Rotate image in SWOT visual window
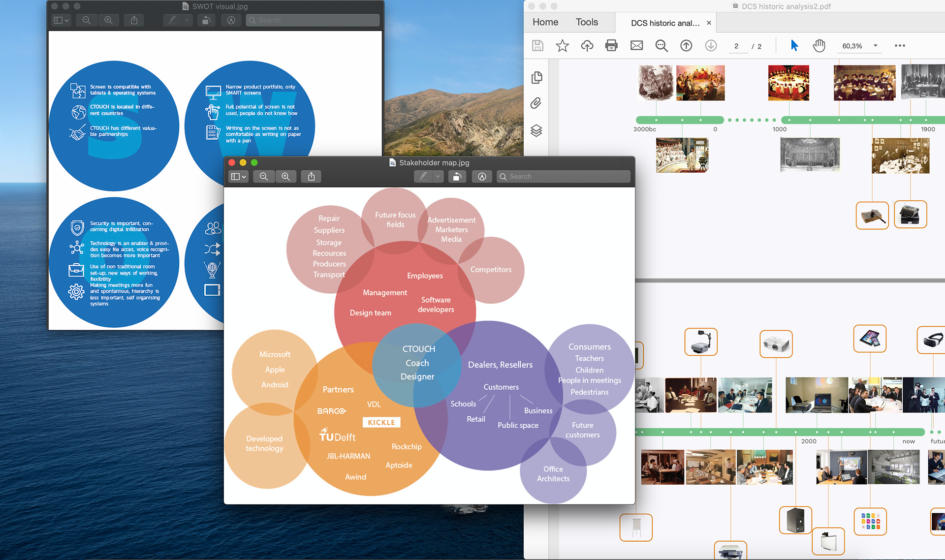This screenshot has width=945, height=560. [x=206, y=20]
